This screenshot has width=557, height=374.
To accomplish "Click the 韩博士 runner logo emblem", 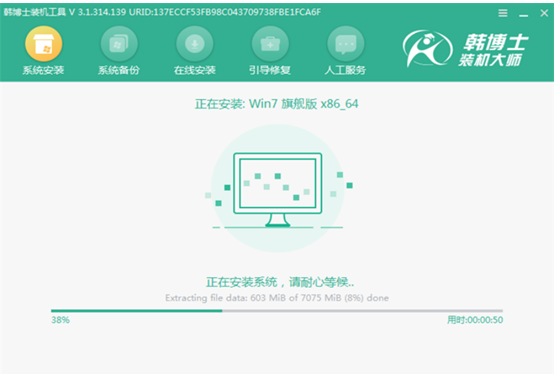I will [427, 48].
